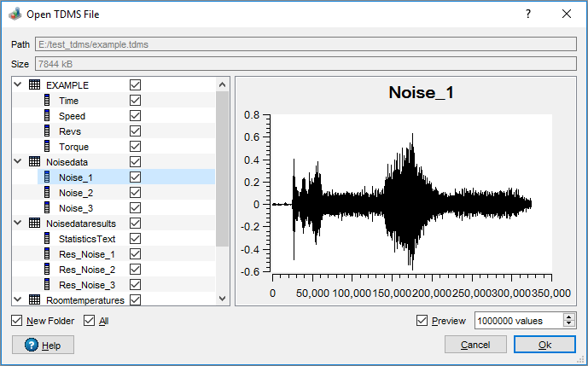Select the Noise_3 channel

tap(76, 208)
